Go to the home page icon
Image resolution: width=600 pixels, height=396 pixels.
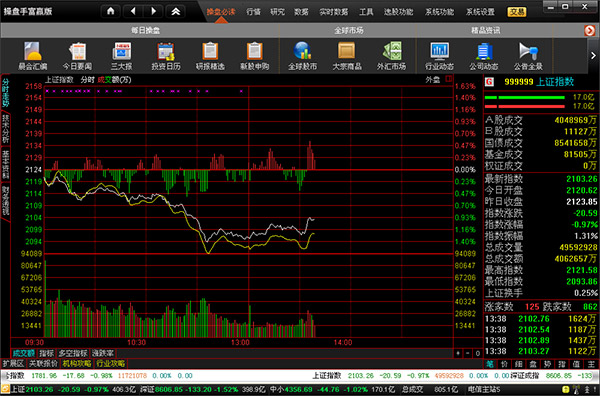(x=111, y=11)
